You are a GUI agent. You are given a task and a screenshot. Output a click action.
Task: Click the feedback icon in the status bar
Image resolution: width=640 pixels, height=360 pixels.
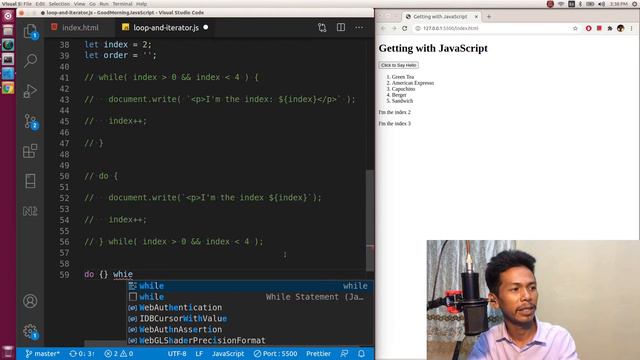coord(344,353)
